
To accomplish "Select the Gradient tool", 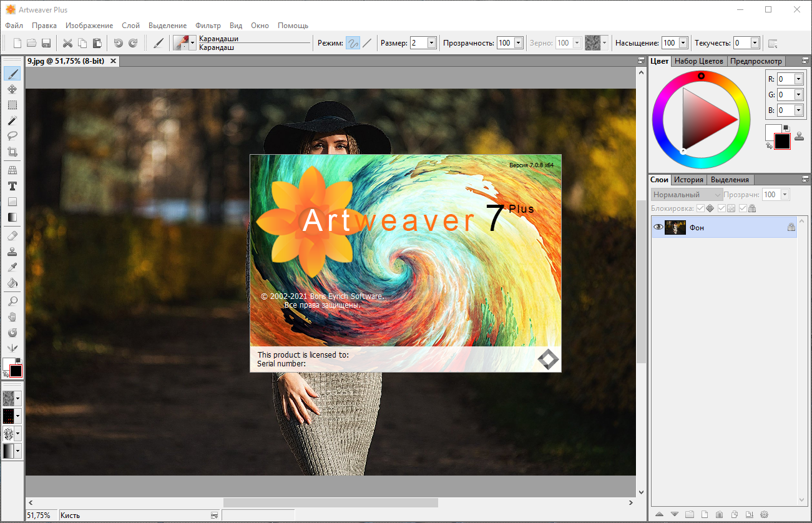I will (12, 217).
